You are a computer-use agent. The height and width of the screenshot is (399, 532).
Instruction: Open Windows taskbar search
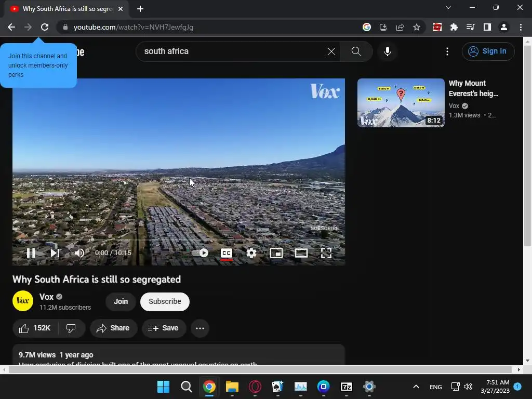[x=187, y=387]
